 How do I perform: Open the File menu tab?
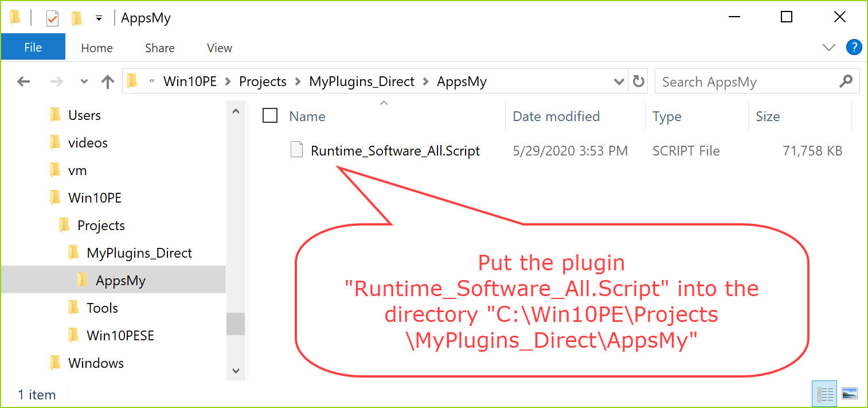click(x=33, y=48)
